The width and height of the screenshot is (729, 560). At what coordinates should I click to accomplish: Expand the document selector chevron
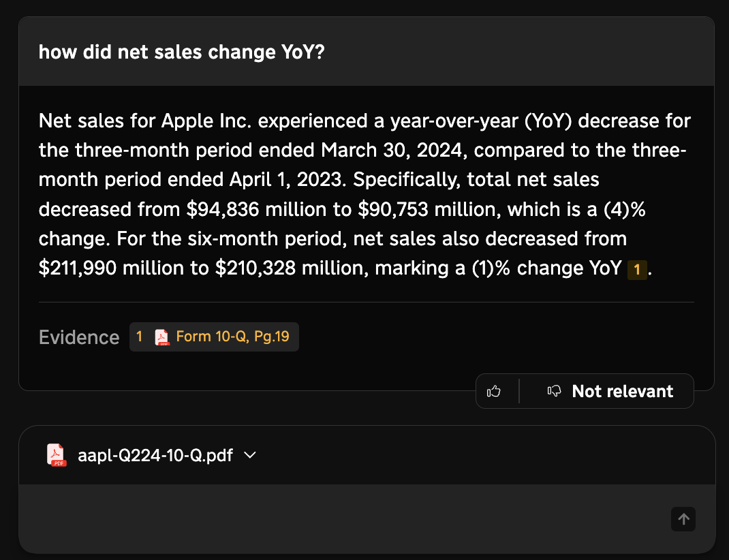click(x=250, y=455)
